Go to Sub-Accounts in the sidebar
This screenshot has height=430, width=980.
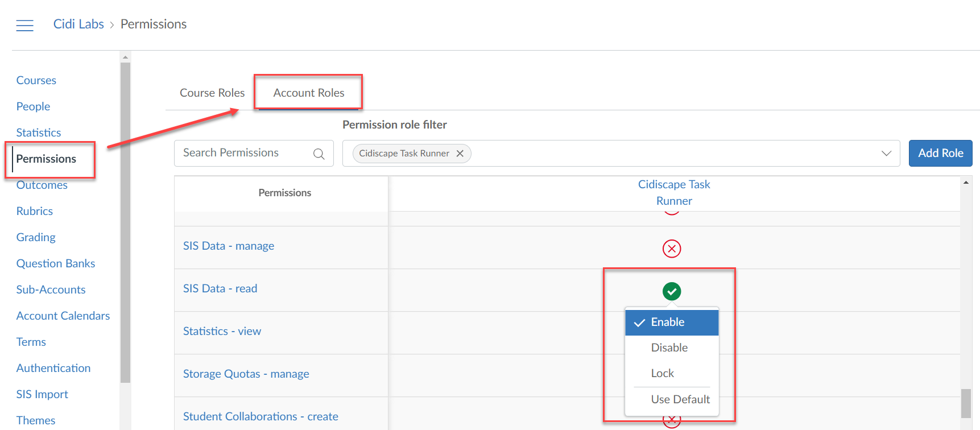[x=51, y=290]
